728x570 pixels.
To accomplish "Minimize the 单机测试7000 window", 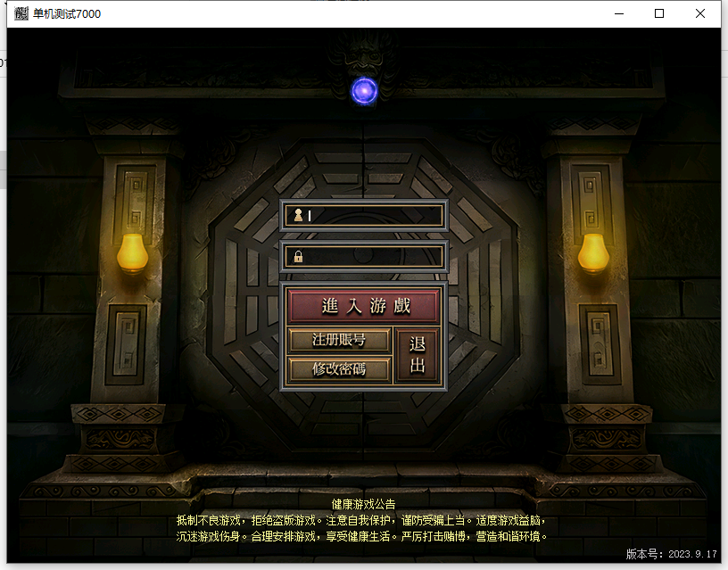I will [619, 14].
